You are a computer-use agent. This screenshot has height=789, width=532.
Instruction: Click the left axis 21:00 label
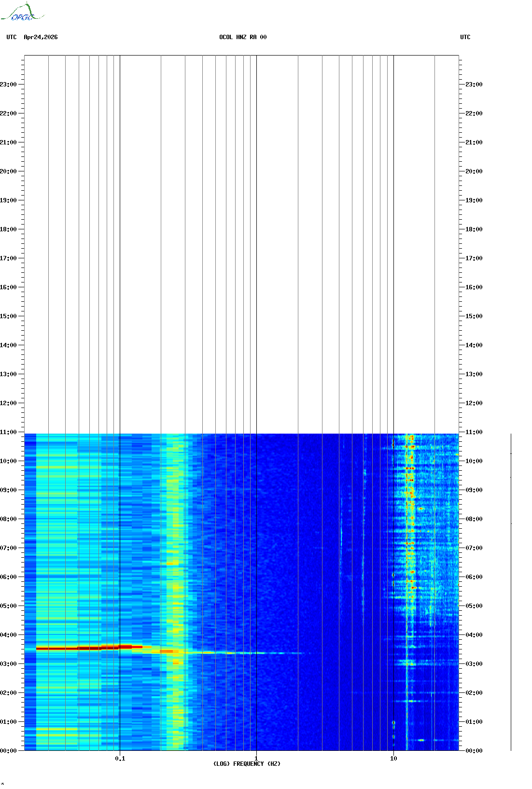[8, 142]
